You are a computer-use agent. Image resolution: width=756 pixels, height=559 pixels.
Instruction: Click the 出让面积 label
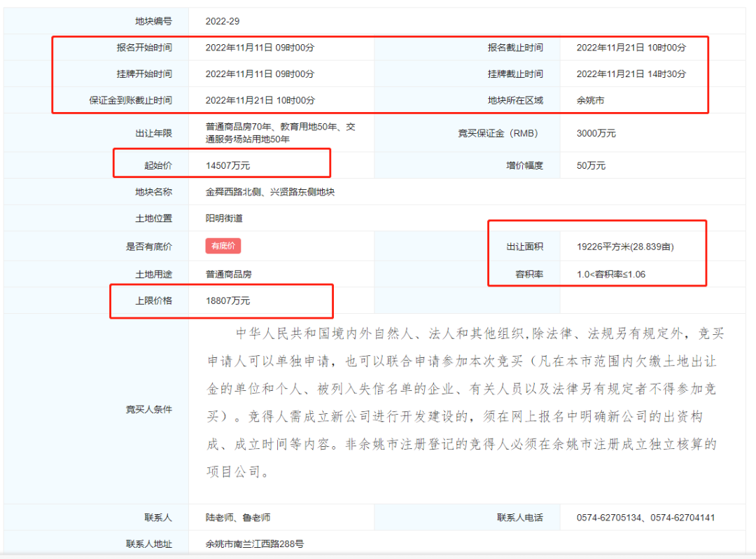[x=524, y=247]
